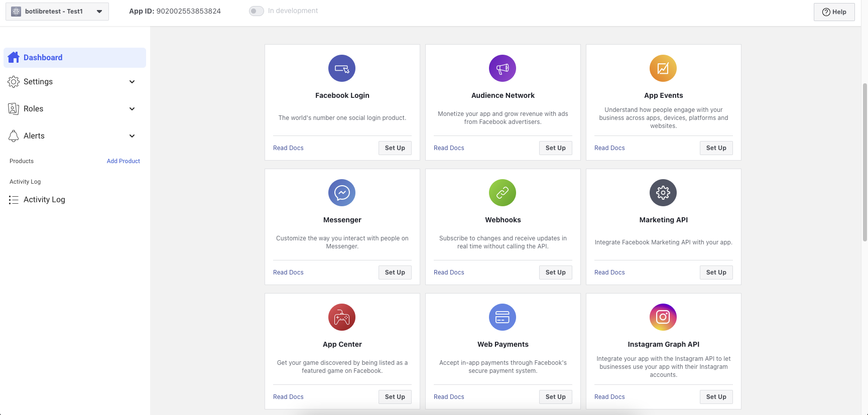
Task: Set Up Marketing API
Action: (x=716, y=272)
